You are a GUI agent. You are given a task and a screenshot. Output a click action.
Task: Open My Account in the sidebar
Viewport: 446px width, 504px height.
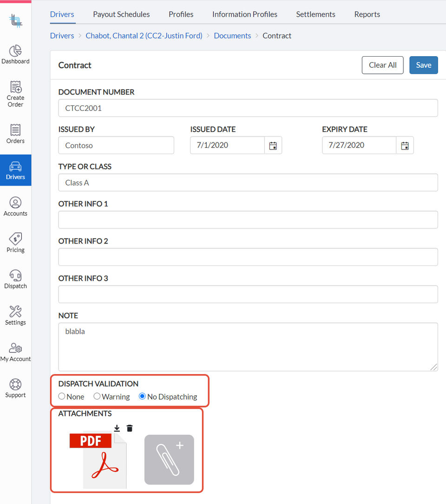(15, 352)
